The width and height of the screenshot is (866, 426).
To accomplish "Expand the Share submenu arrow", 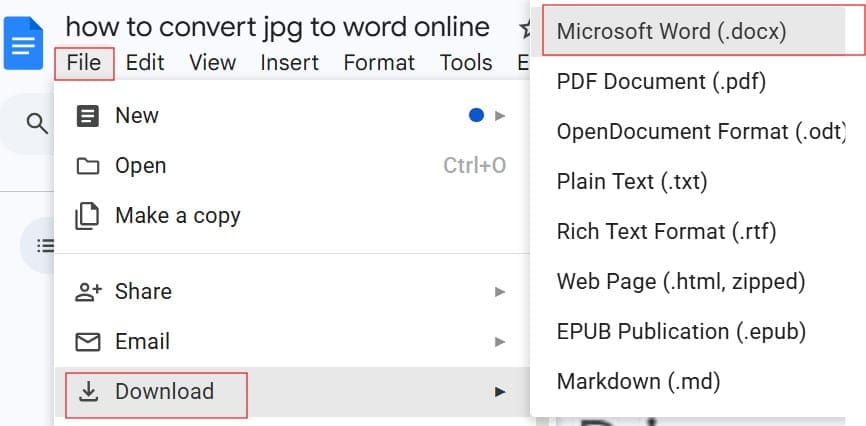I will (x=500, y=292).
